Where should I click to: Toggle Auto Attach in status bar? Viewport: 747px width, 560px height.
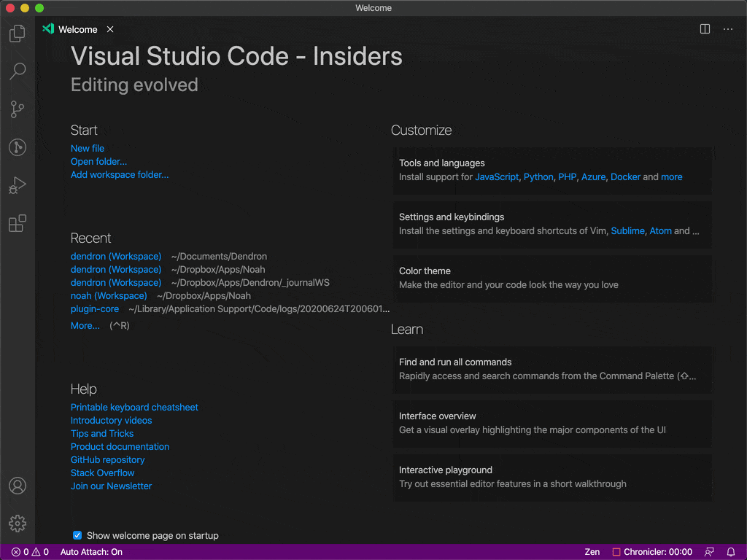tap(91, 552)
